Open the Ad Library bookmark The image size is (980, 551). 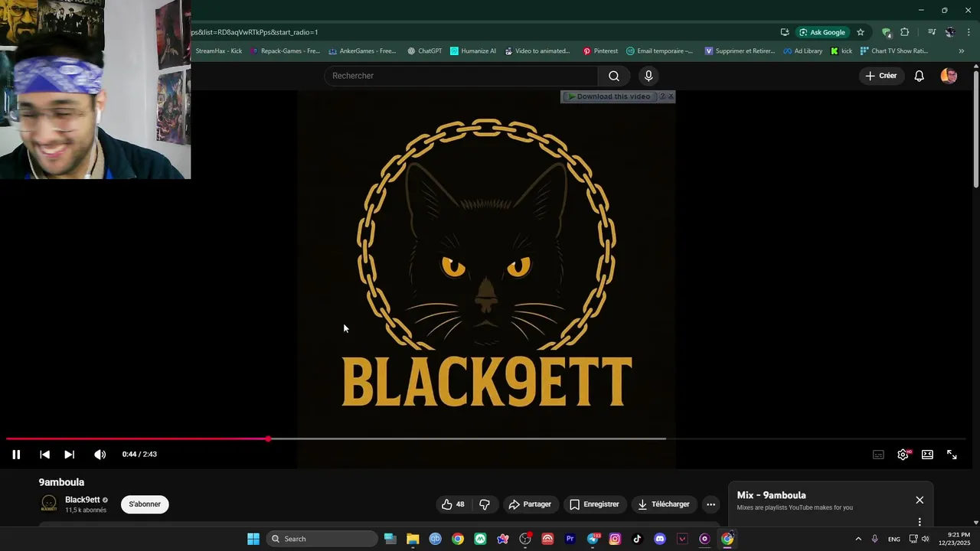coord(802,51)
